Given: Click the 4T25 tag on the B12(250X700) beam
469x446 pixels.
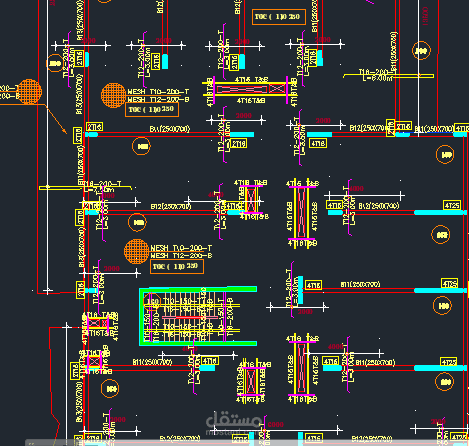Looking at the screenshot, I should coord(452,205).
